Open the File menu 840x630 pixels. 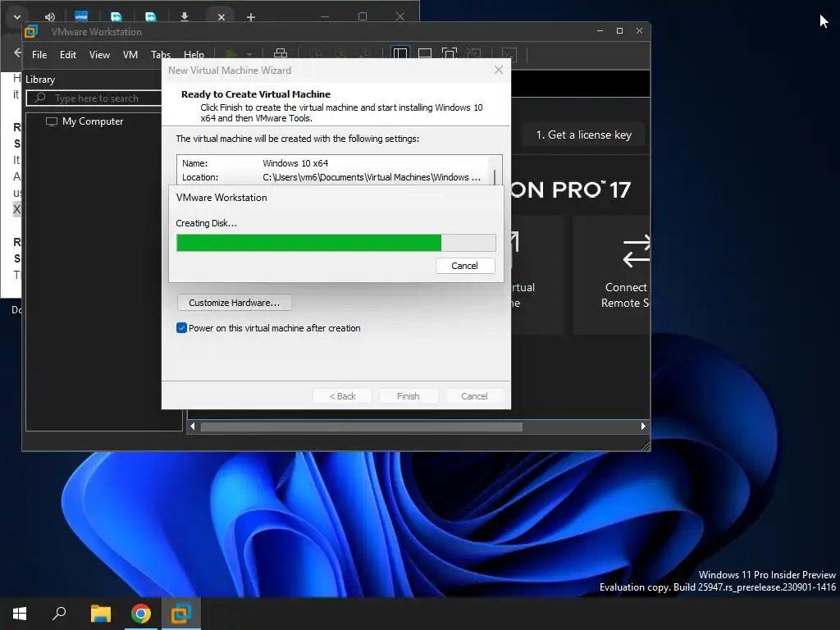click(39, 55)
